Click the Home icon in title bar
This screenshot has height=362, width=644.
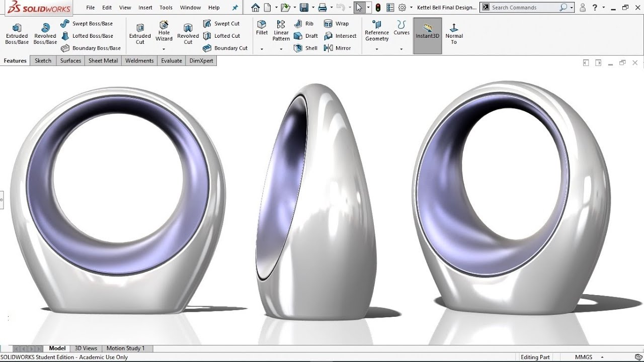tap(256, 8)
